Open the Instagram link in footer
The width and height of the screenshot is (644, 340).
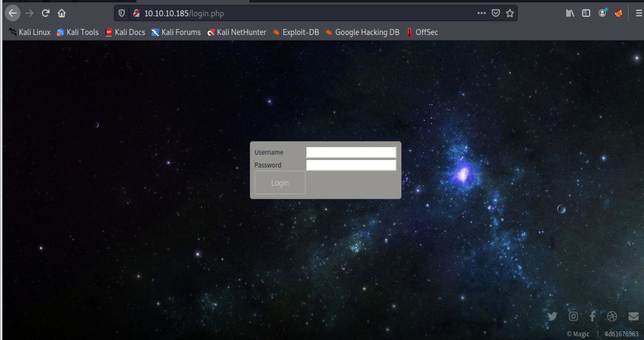(x=573, y=316)
